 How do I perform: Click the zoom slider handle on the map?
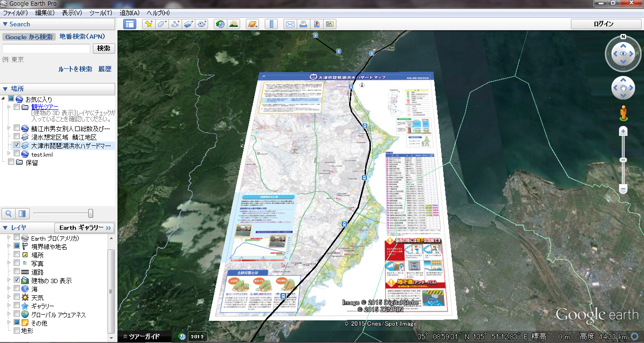click(623, 160)
